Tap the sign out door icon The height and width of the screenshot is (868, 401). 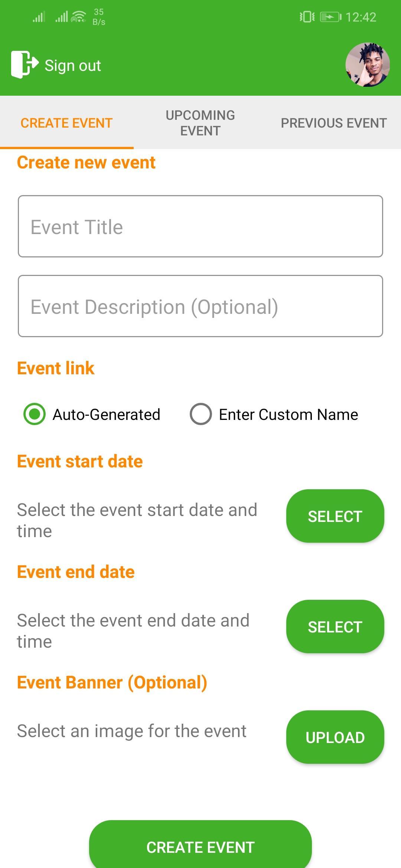(25, 65)
